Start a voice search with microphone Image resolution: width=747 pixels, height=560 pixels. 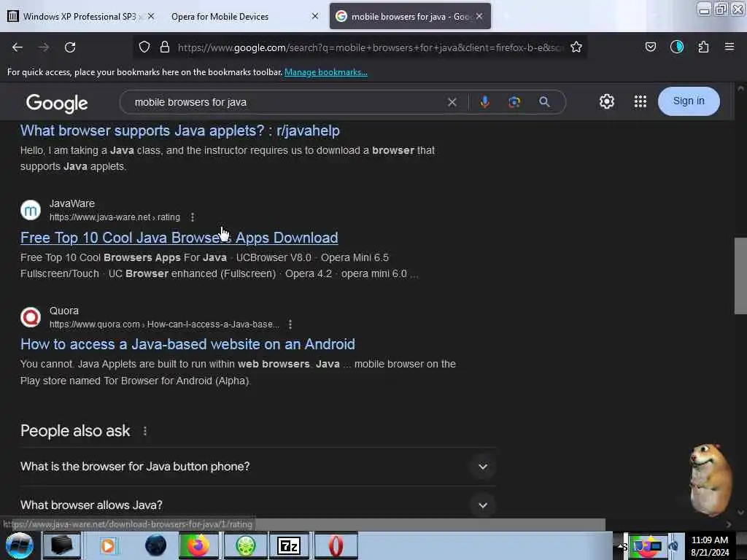pyautogui.click(x=484, y=102)
